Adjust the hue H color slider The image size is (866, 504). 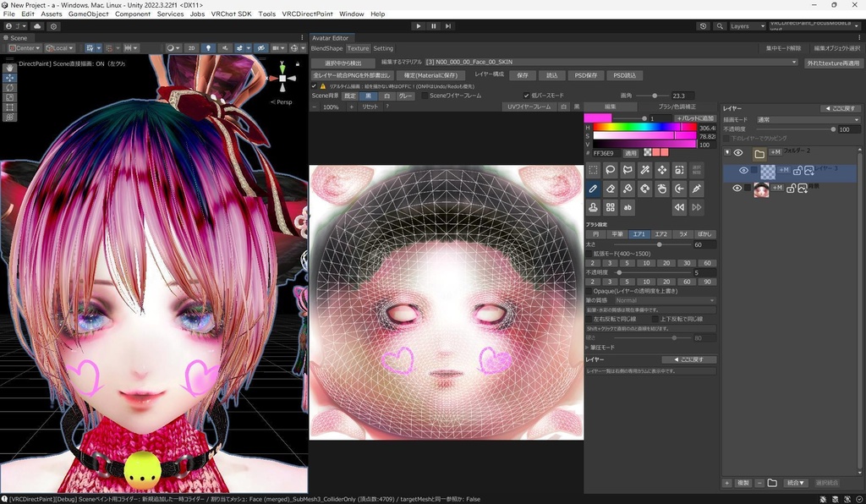click(x=645, y=128)
